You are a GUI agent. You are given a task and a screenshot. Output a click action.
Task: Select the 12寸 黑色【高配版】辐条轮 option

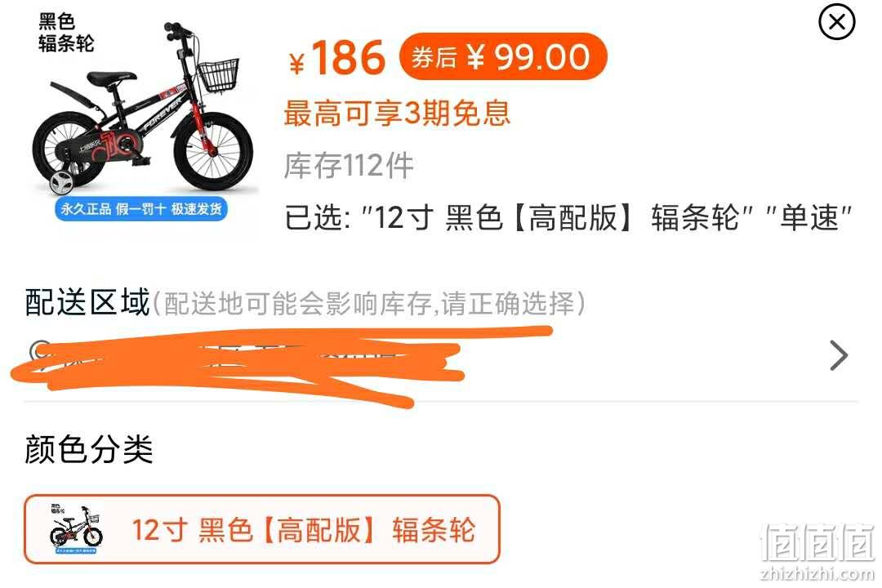click(x=262, y=529)
